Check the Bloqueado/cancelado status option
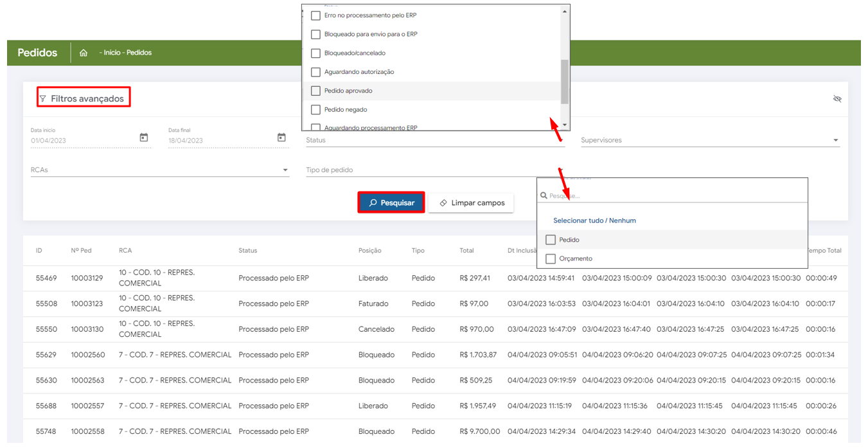Image resolution: width=868 pixels, height=448 pixels. (x=315, y=53)
